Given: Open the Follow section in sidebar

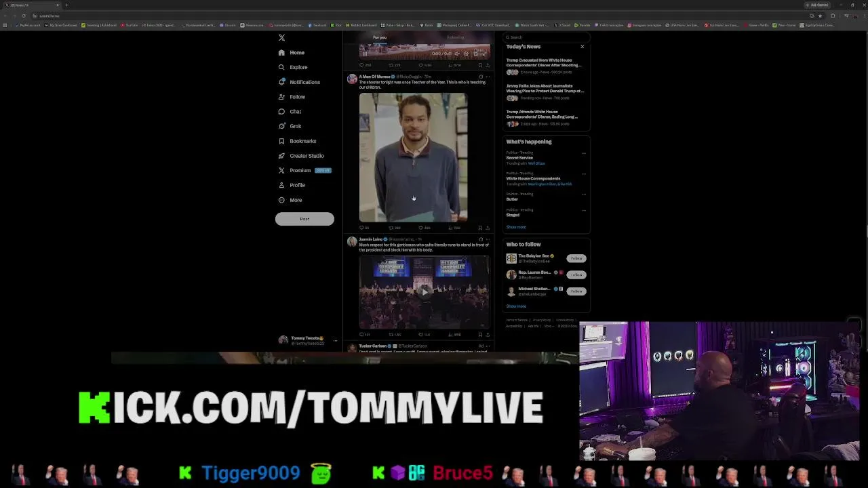Looking at the screenshot, I should tap(292, 97).
